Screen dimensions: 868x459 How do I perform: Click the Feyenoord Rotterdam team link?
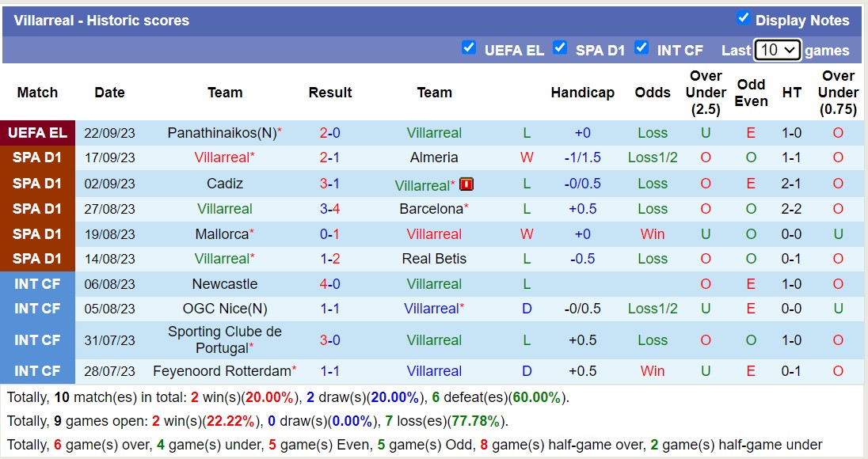point(222,371)
